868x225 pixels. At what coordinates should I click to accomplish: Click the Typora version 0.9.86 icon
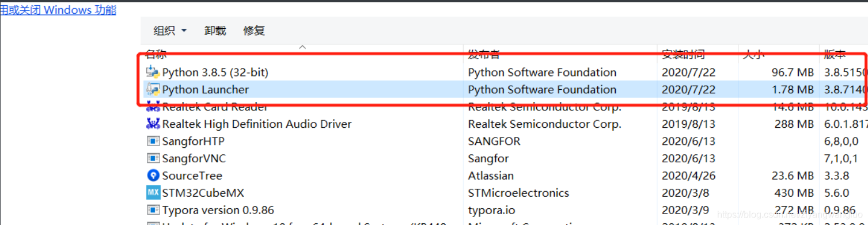tap(153, 210)
